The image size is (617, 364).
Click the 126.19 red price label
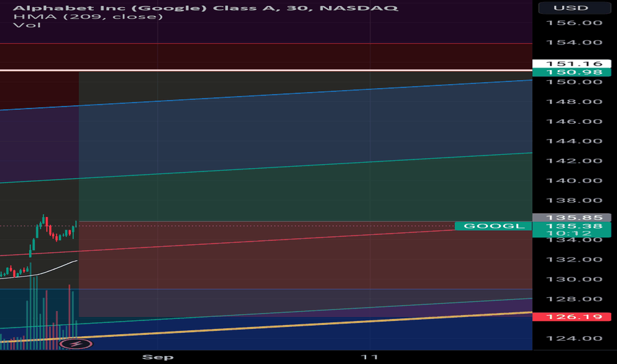[571, 317]
